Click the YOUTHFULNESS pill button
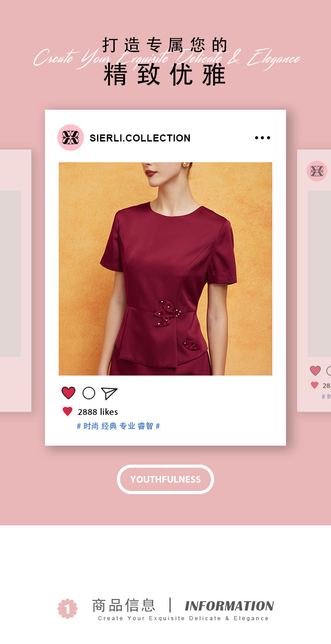331x644 pixels. [165, 479]
